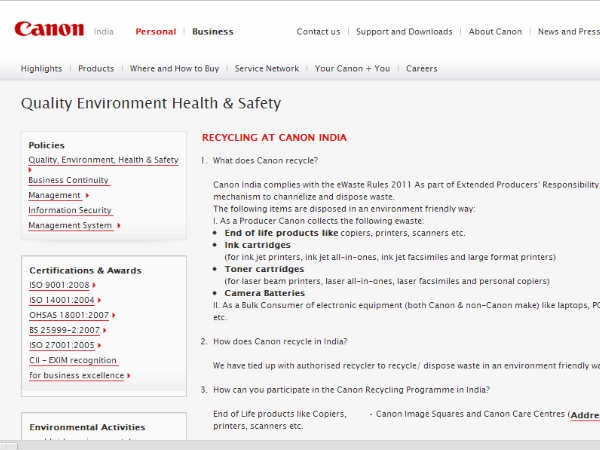Open the About Canon page
This screenshot has width=600, height=450.
tap(495, 32)
